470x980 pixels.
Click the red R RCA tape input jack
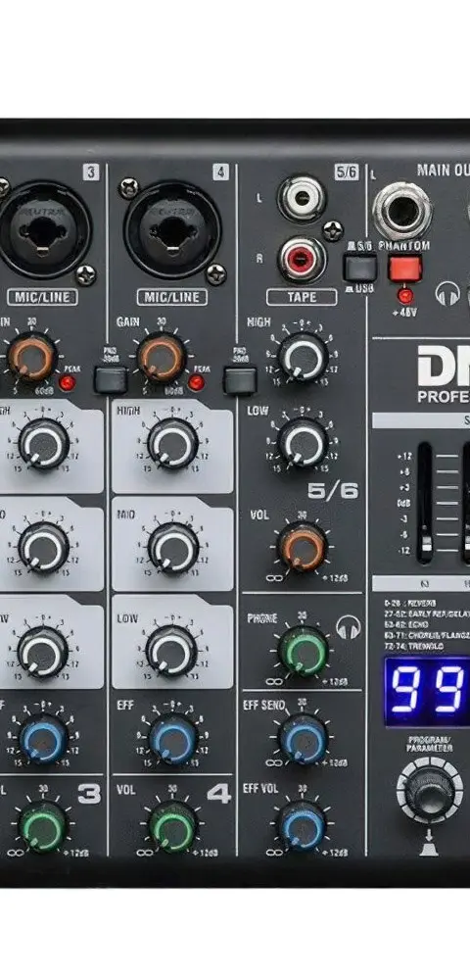[303, 259]
